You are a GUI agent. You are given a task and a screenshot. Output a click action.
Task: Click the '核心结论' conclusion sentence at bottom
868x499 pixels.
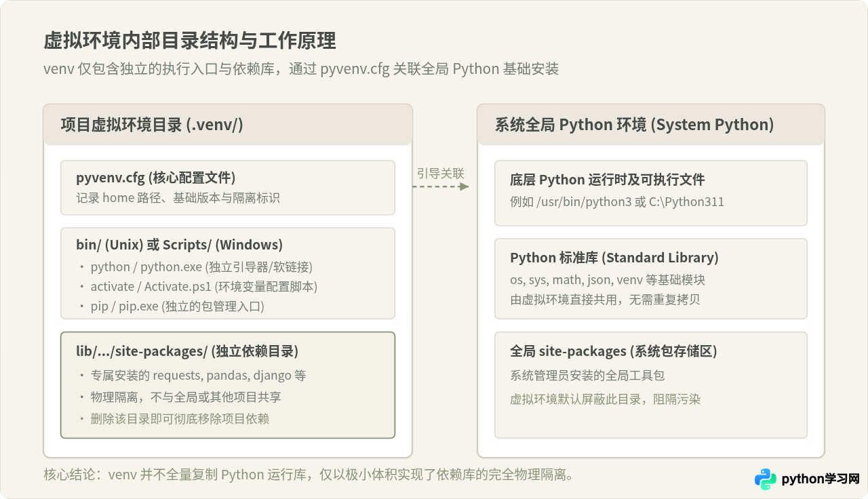click(x=309, y=474)
